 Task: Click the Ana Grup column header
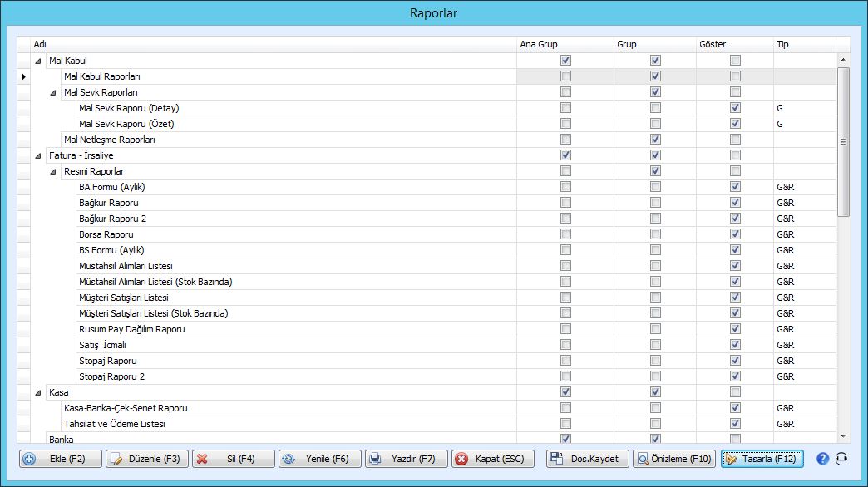565,44
